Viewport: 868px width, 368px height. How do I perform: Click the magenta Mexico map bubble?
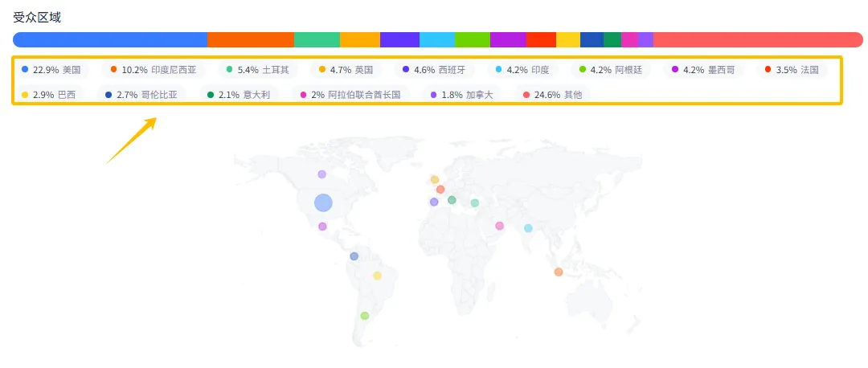tap(323, 227)
